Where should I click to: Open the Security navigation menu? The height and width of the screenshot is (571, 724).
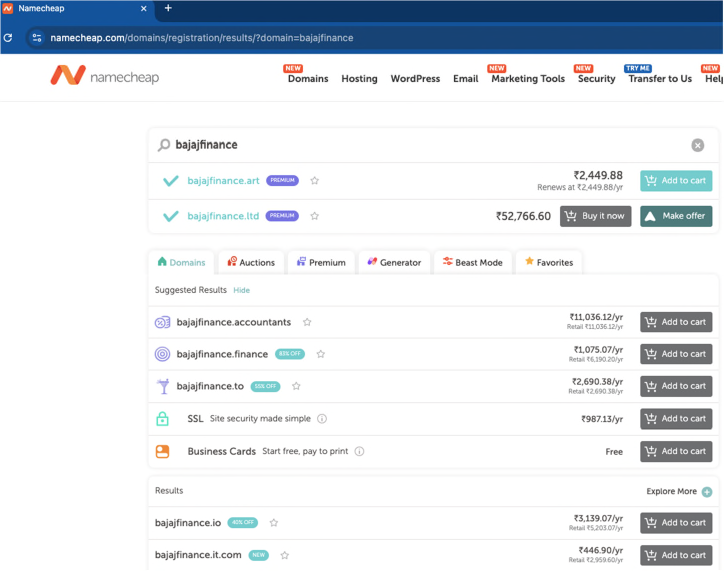tap(597, 78)
